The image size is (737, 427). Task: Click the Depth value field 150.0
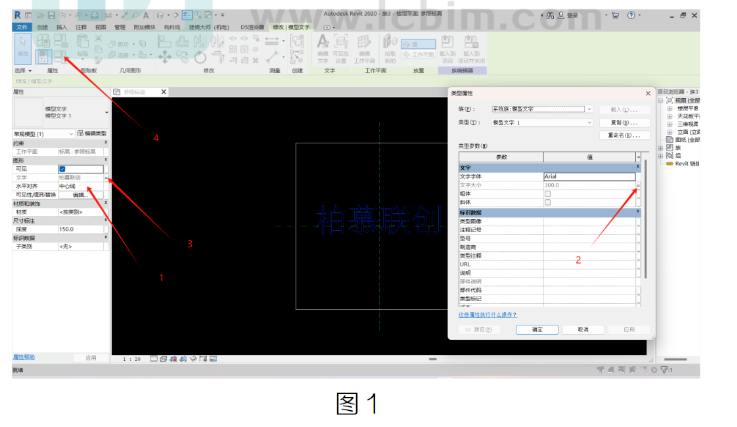tap(81, 229)
